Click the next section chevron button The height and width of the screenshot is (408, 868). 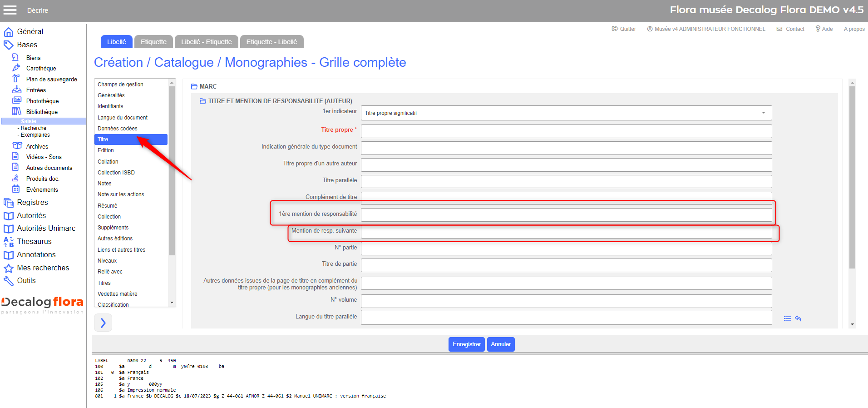click(103, 323)
